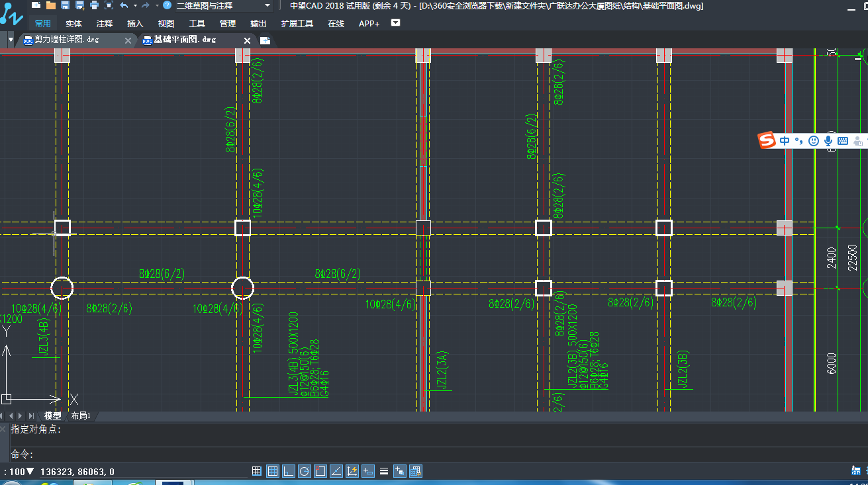Switch Sogou Chinese/English mode 中
Screen dimensions: 868x485
click(x=785, y=140)
